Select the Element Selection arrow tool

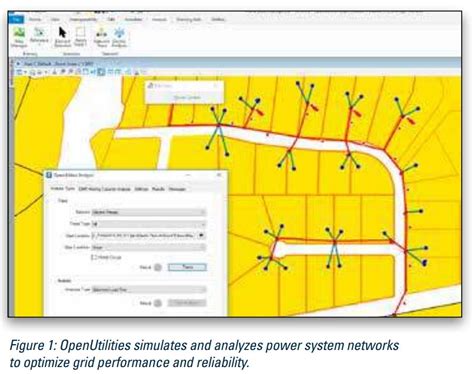(x=62, y=37)
